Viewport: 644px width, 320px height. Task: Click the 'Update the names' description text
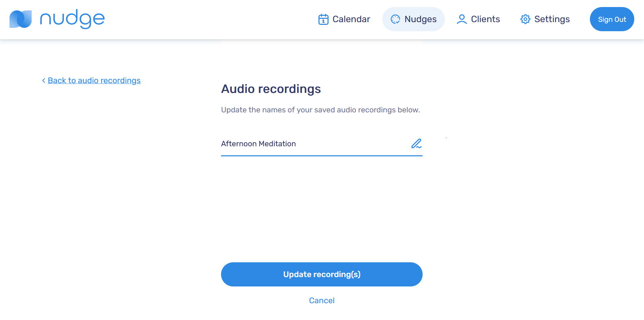pos(320,110)
